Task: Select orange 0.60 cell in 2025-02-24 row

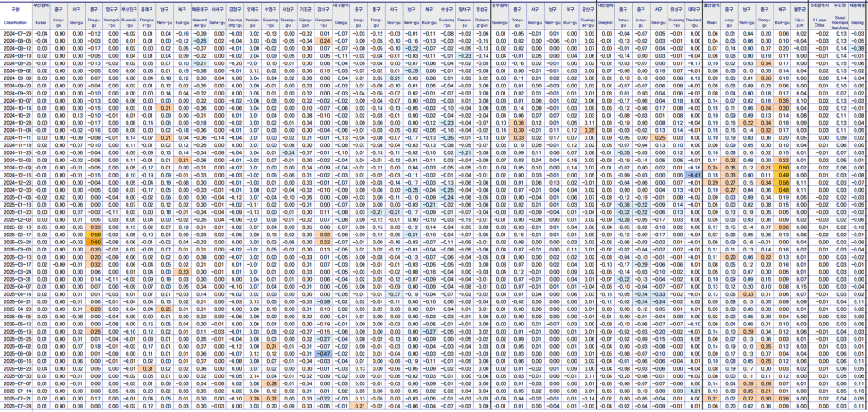Action: tap(94, 242)
